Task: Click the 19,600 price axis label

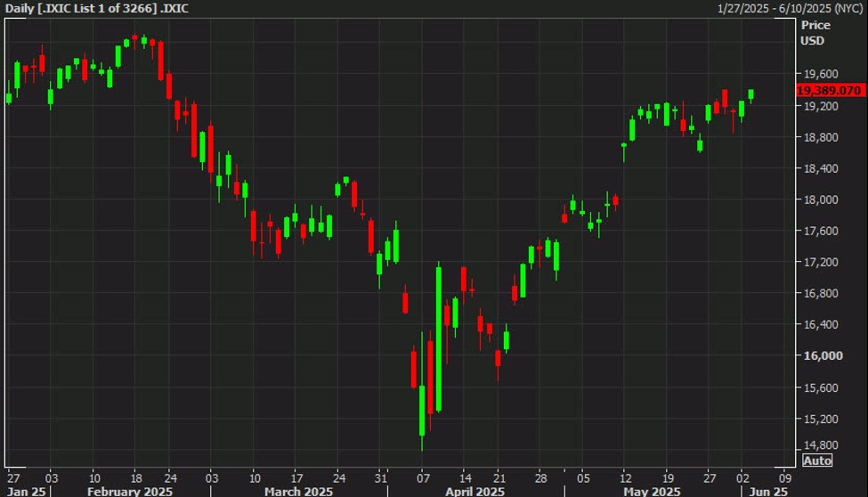Action: [820, 74]
